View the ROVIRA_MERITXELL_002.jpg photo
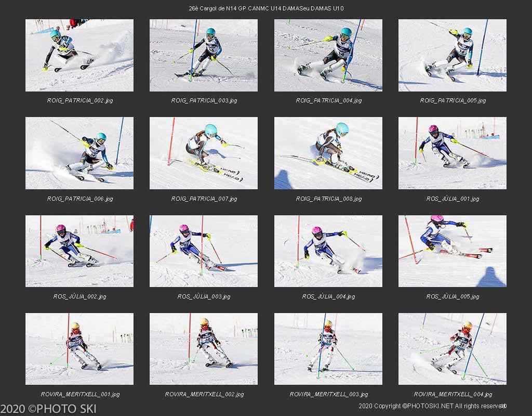Image resolution: width=532 pixels, height=416 pixels. [204, 349]
